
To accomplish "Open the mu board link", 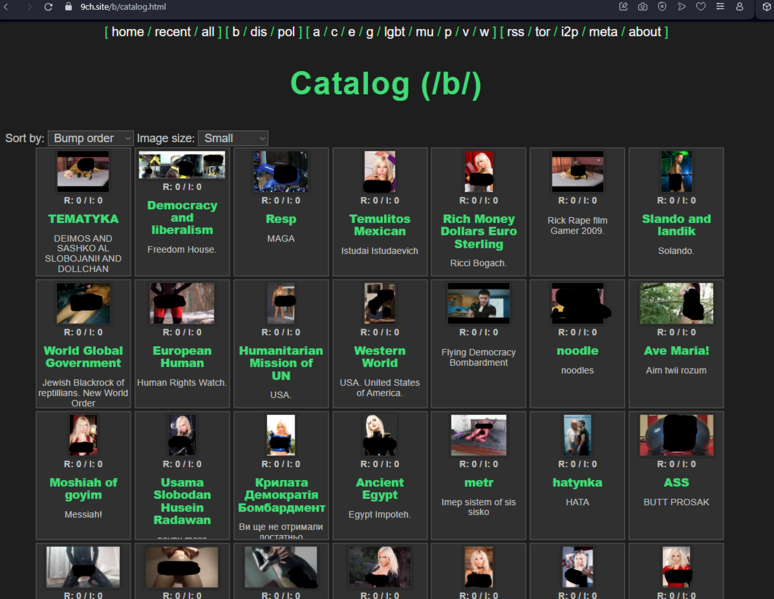I will tap(425, 32).
